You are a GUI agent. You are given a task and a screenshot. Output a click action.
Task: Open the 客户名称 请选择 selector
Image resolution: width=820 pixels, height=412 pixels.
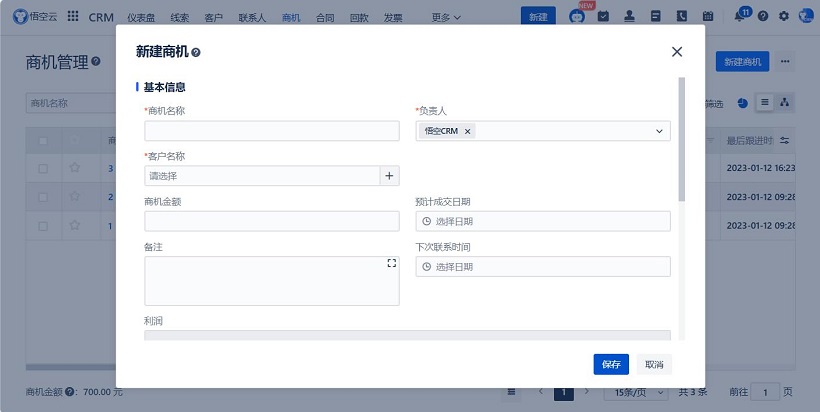coord(262,176)
